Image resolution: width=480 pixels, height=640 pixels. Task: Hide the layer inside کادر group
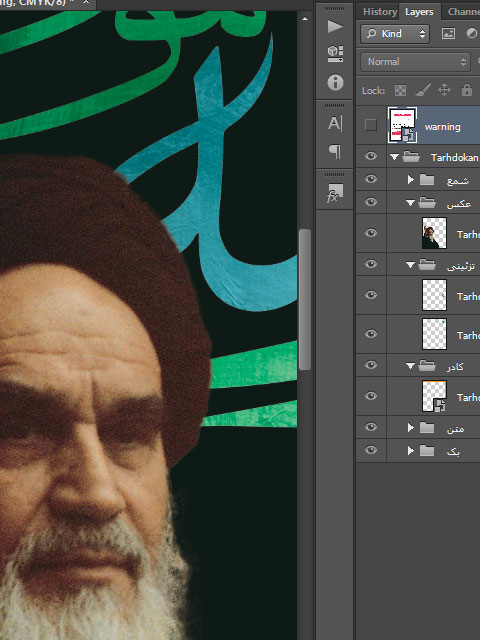[x=371, y=396]
